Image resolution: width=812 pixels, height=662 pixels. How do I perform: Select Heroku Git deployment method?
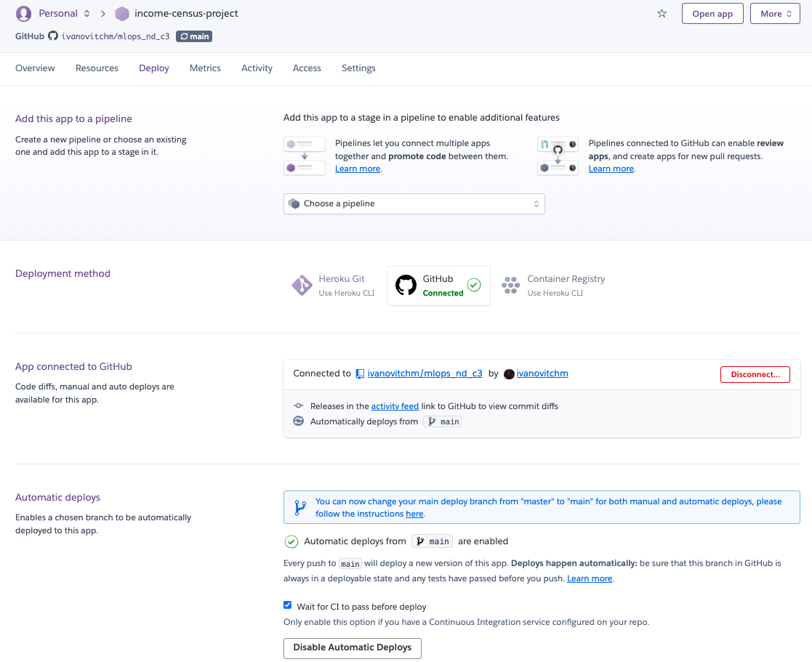(x=332, y=286)
